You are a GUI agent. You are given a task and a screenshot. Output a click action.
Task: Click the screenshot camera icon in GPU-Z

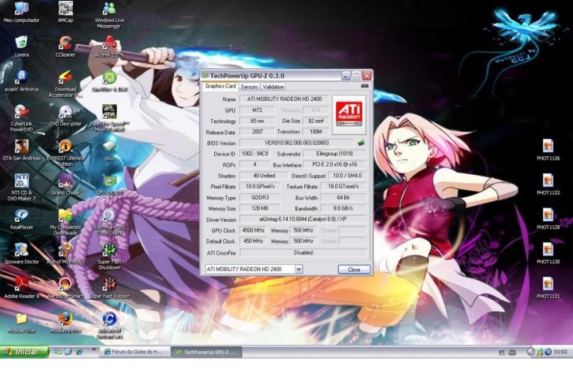point(364,86)
